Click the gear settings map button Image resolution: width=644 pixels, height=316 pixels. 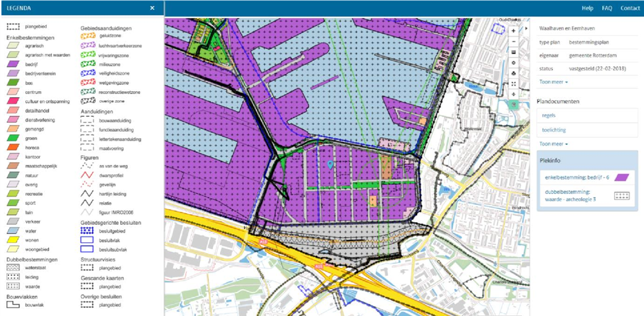[514, 62]
